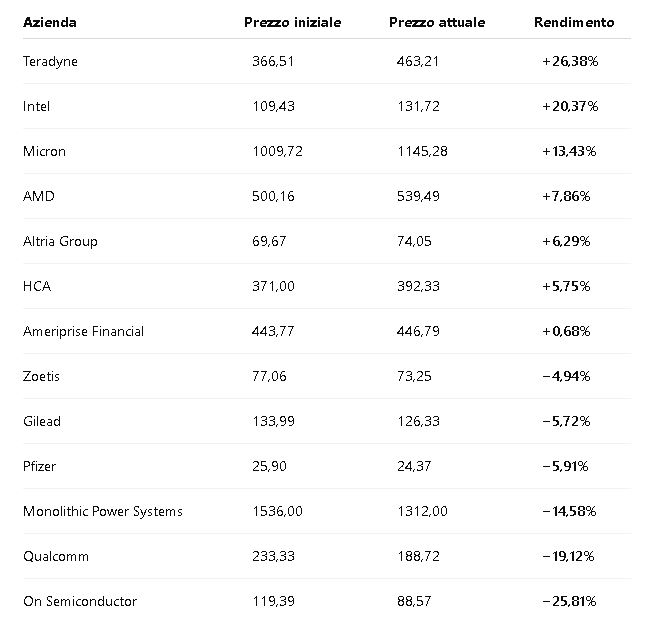Select the Qualcomm row name

[56, 557]
